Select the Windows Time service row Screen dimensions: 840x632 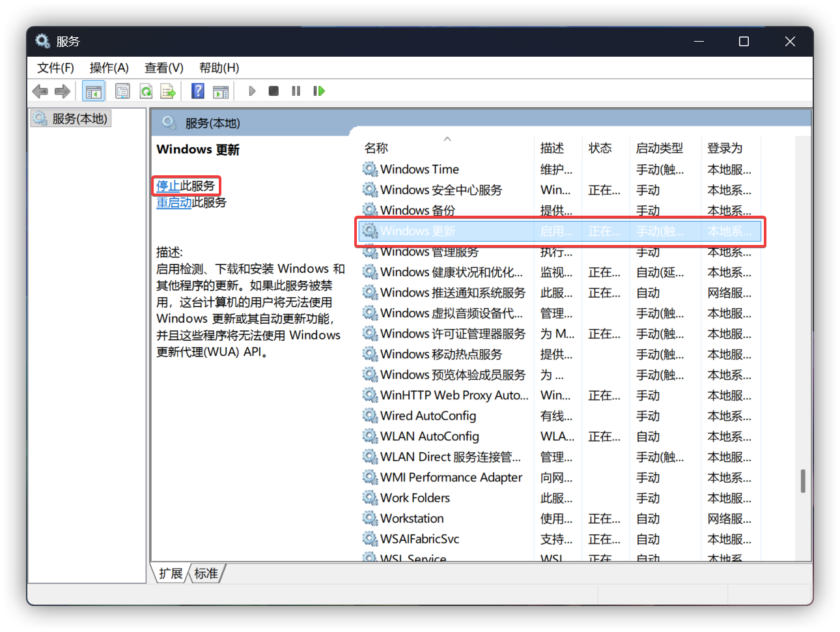tap(560, 169)
